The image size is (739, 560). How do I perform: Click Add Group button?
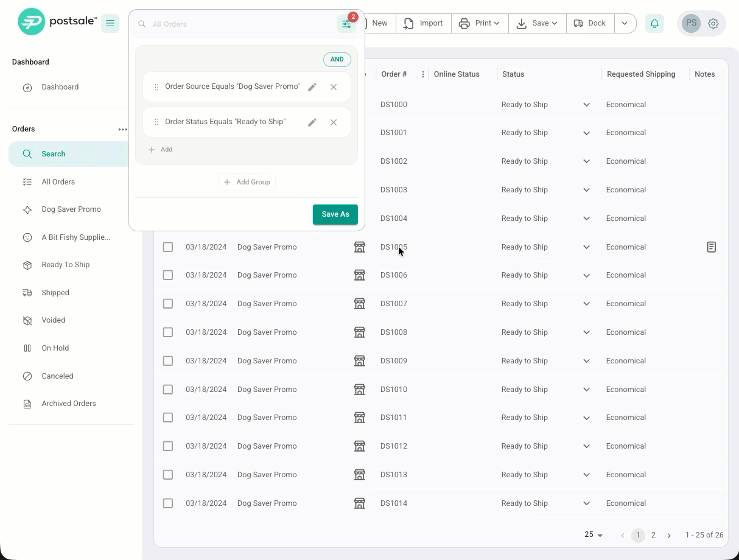click(247, 182)
